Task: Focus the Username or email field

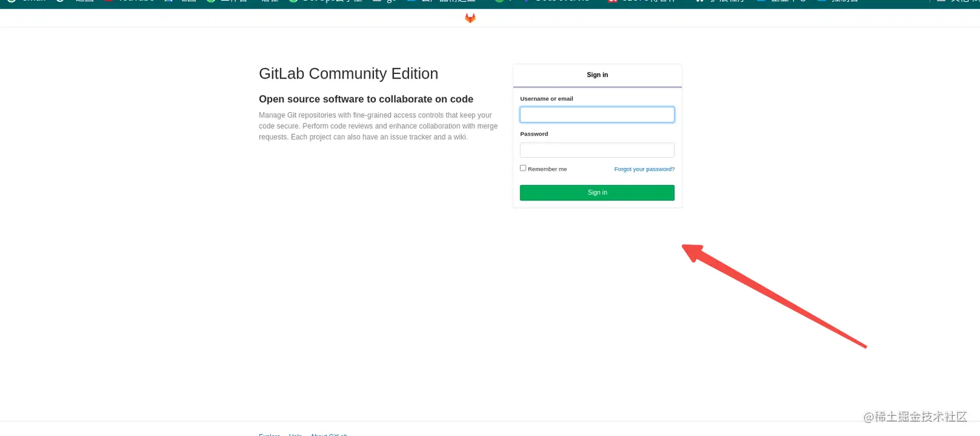Action: pyautogui.click(x=597, y=115)
